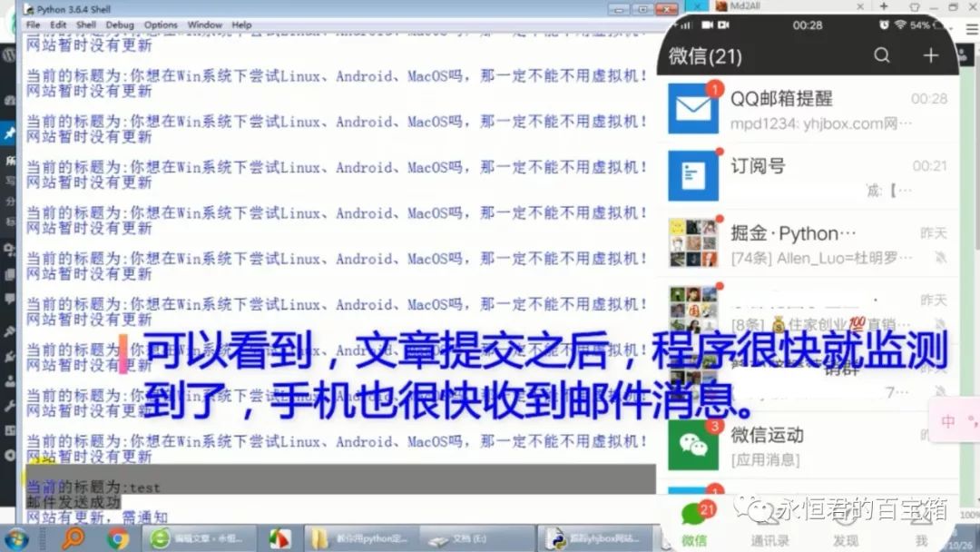Image resolution: width=980 pixels, height=552 pixels.
Task: Click the WordPress logo in left sidebar
Action: point(9,55)
